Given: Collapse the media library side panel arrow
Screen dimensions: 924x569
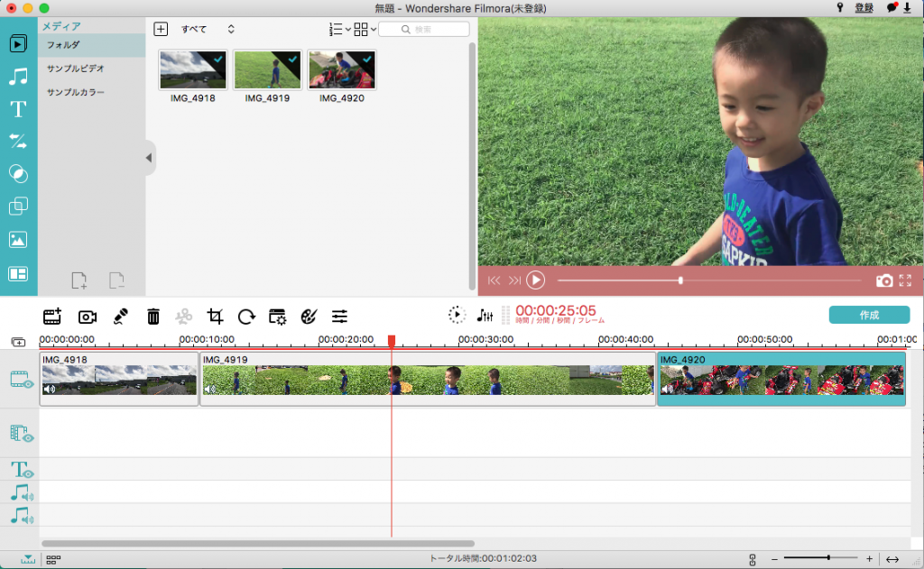Looking at the screenshot, I should coord(150,159).
